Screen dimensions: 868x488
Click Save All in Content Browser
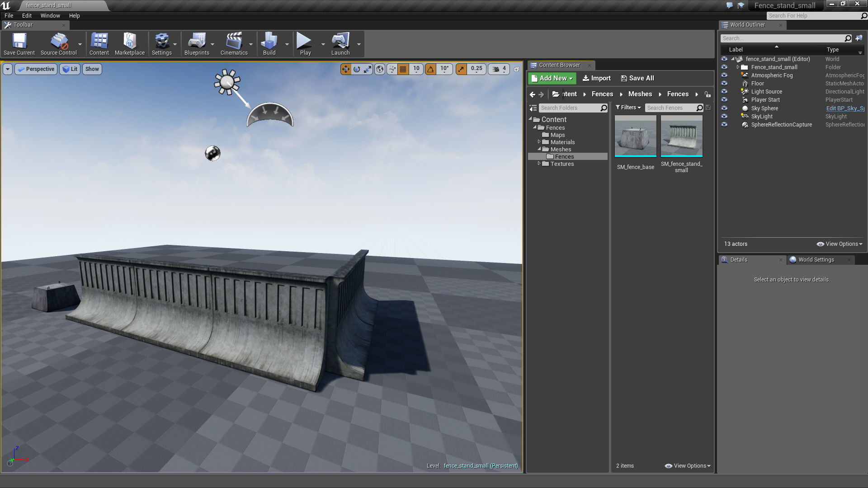637,78
